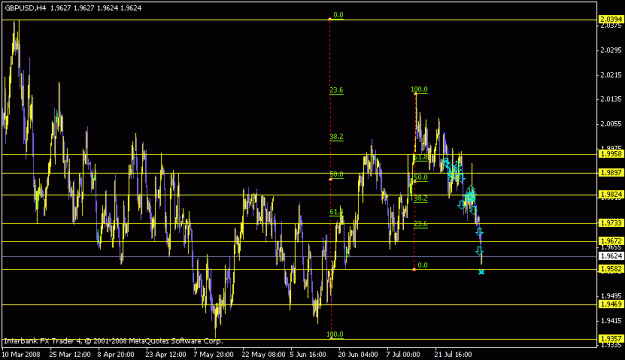Click the 0.0 label atop the tall Fibonacci
This screenshot has width=625, height=360.
click(x=338, y=15)
